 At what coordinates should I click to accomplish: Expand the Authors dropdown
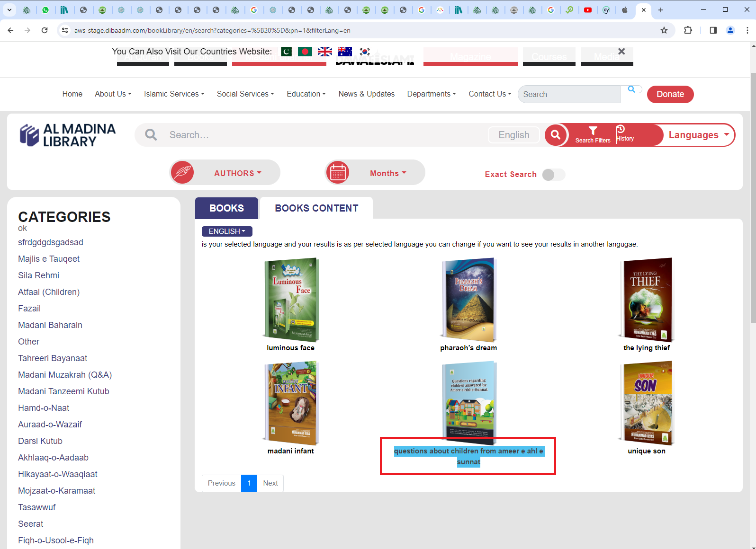(x=237, y=173)
